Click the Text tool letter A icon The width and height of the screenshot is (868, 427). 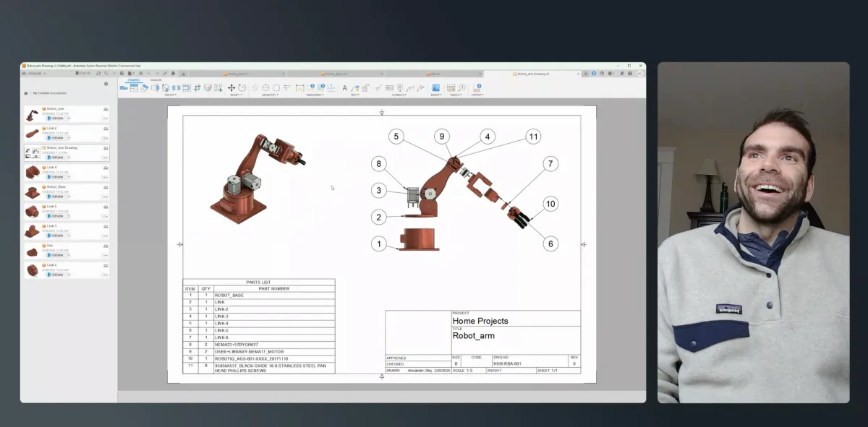tap(345, 88)
